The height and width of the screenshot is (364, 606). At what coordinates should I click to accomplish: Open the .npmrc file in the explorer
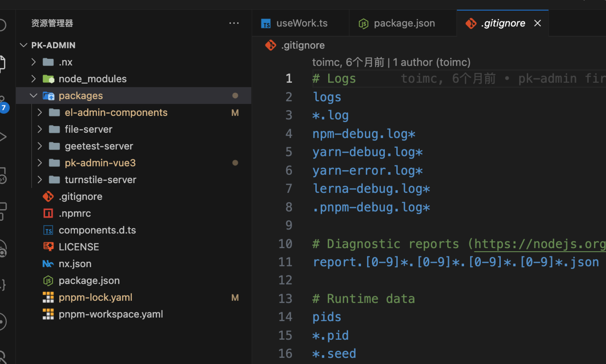pyautogui.click(x=74, y=213)
